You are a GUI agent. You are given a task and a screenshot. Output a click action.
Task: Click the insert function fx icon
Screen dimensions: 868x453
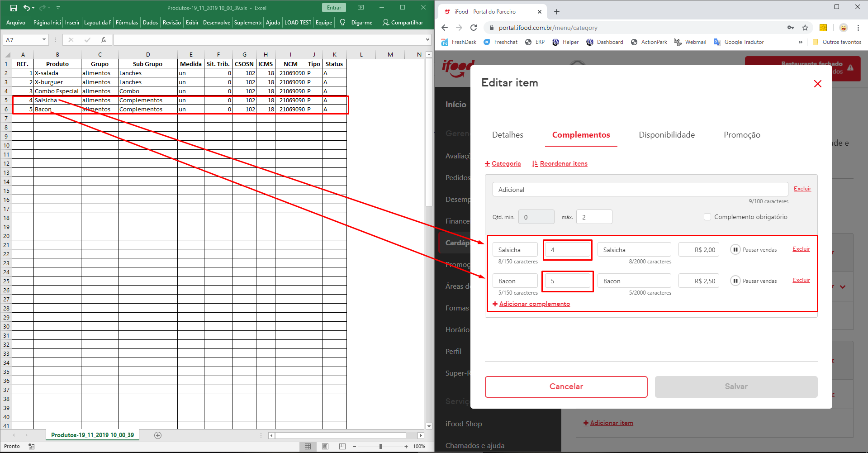(104, 40)
